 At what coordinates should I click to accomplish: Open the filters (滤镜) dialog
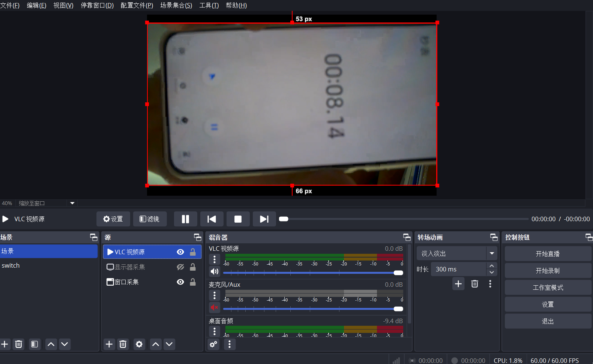click(150, 219)
